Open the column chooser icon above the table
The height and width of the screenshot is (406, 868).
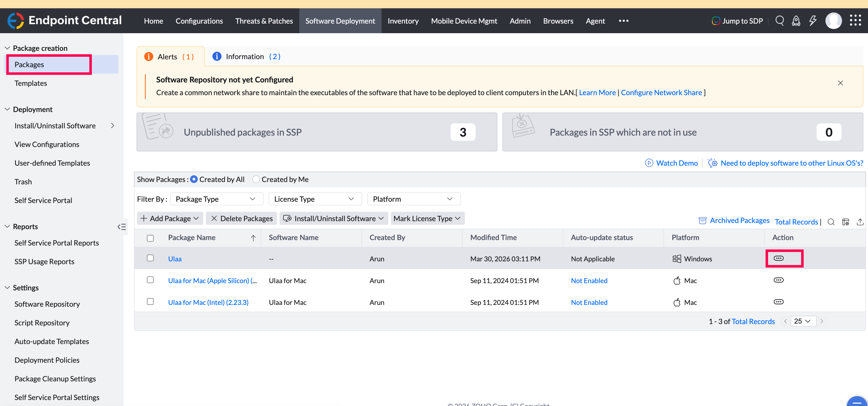click(845, 222)
